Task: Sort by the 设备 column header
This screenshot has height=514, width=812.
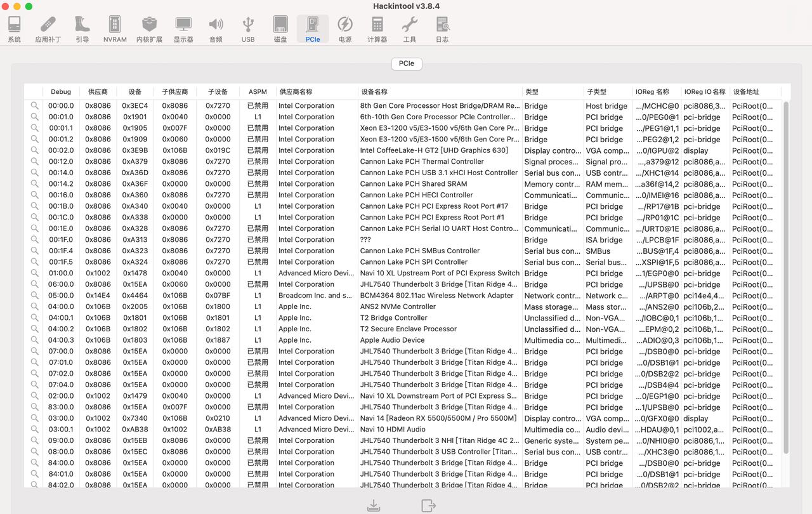Action: tap(134, 92)
